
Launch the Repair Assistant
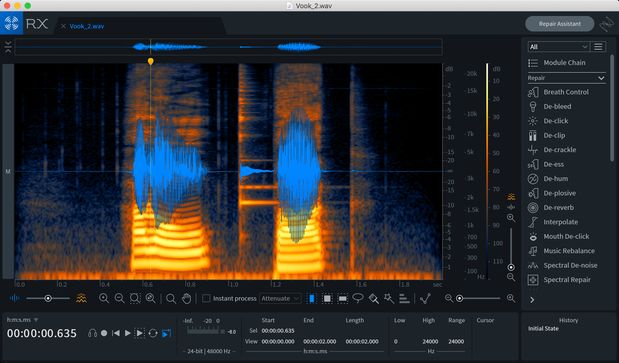559,24
